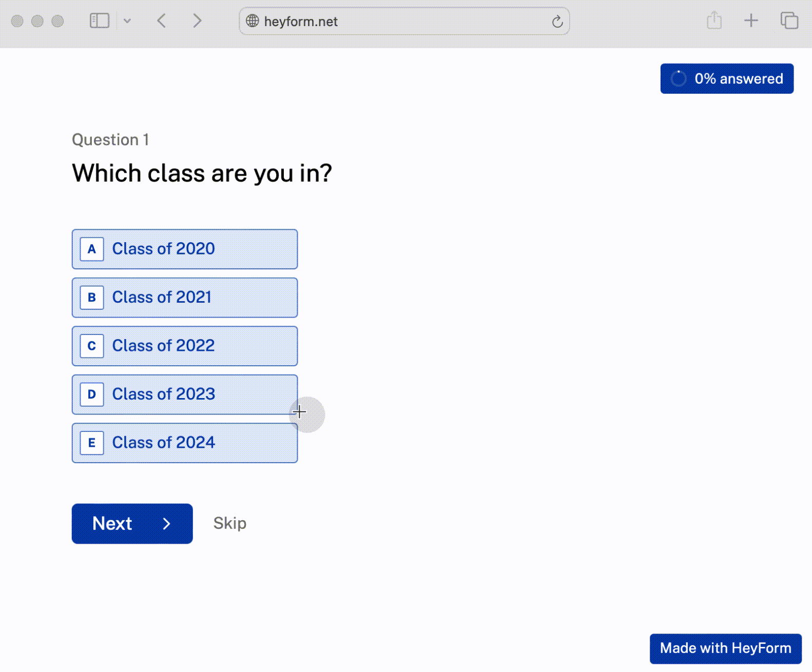Viewport: 812px width, 672px height.
Task: Expand the sidebar options chevron dropdown
Action: [x=127, y=21]
